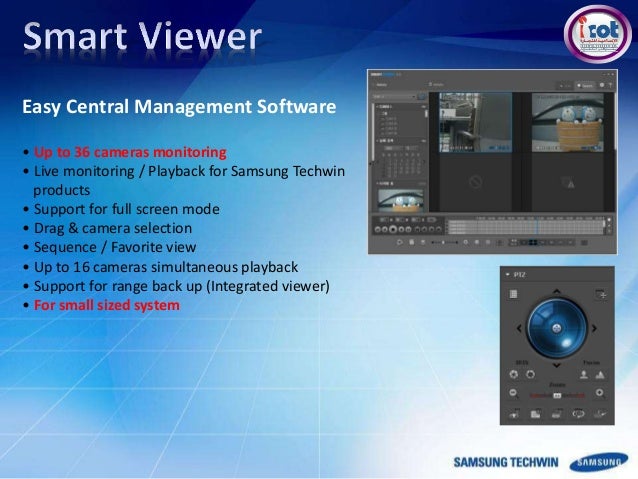Collapse the thumbnail preview section
Image resolution: width=638 pixels, height=479 pixels.
(377, 184)
